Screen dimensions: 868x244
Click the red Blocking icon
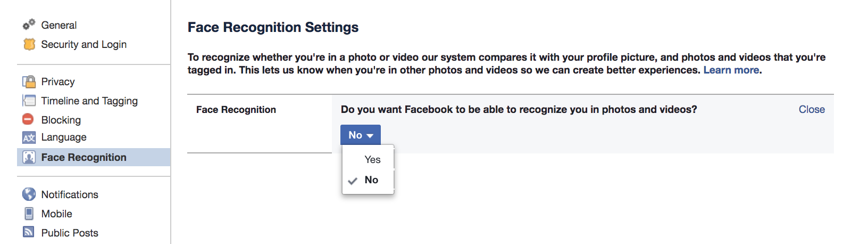coord(28,119)
